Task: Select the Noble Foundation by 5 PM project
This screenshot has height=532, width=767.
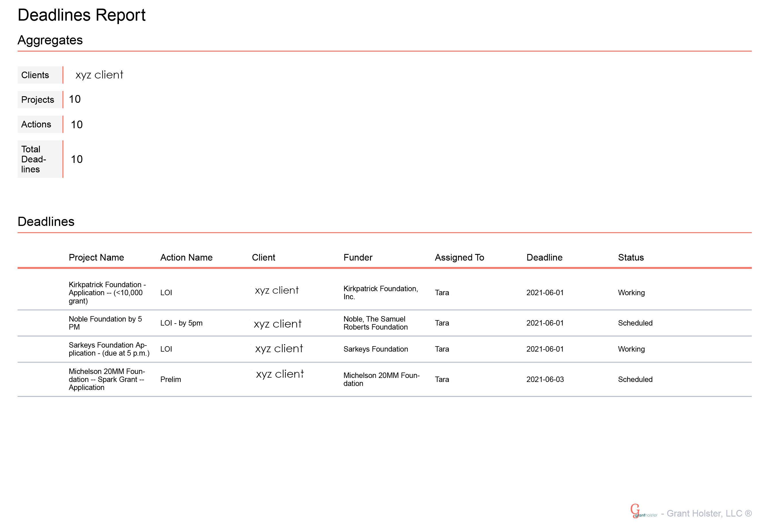Action: [105, 323]
